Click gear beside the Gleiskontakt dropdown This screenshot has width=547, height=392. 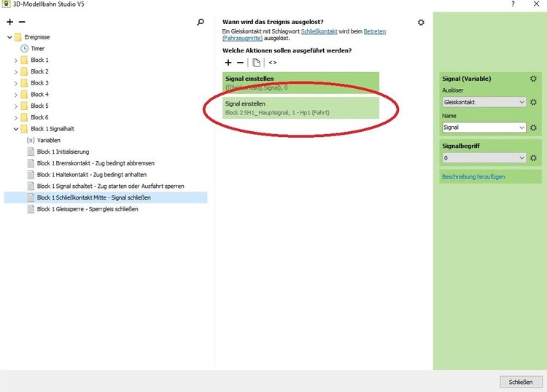pos(533,102)
